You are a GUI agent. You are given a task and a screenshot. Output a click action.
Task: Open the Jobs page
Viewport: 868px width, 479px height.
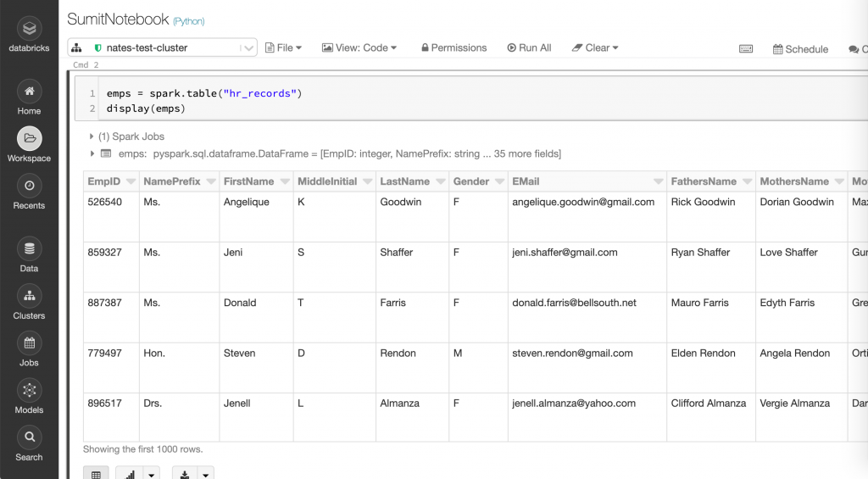29,350
